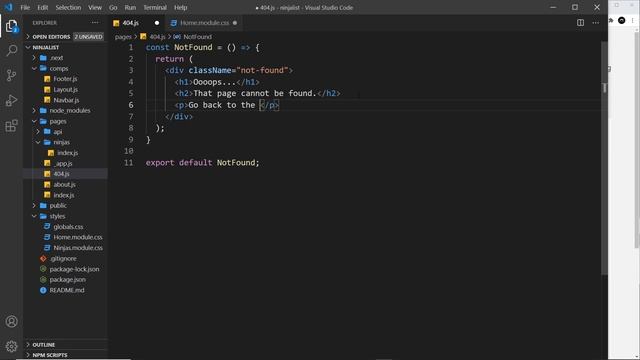Open editor More Actions ellipsis
This screenshot has width=640, height=360.
[596, 23]
